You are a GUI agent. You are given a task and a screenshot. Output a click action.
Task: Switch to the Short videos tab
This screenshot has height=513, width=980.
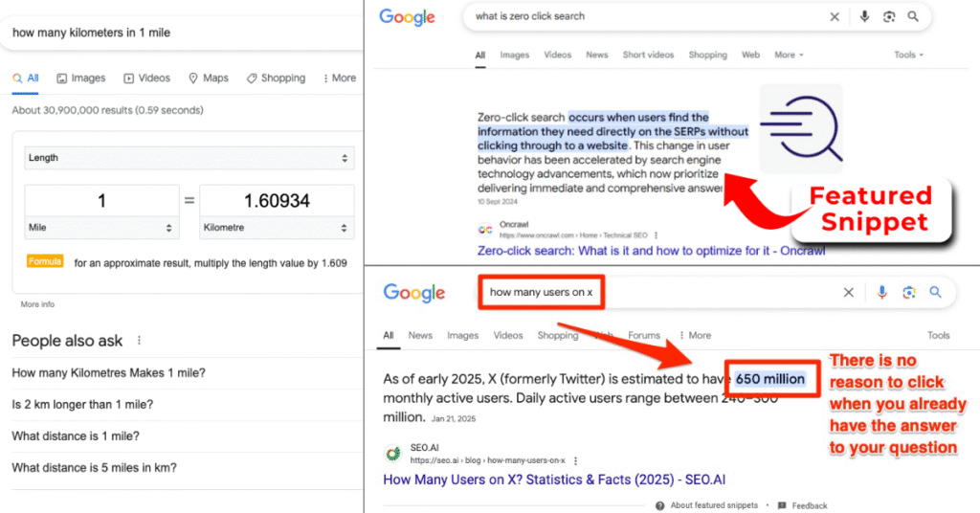tap(648, 55)
